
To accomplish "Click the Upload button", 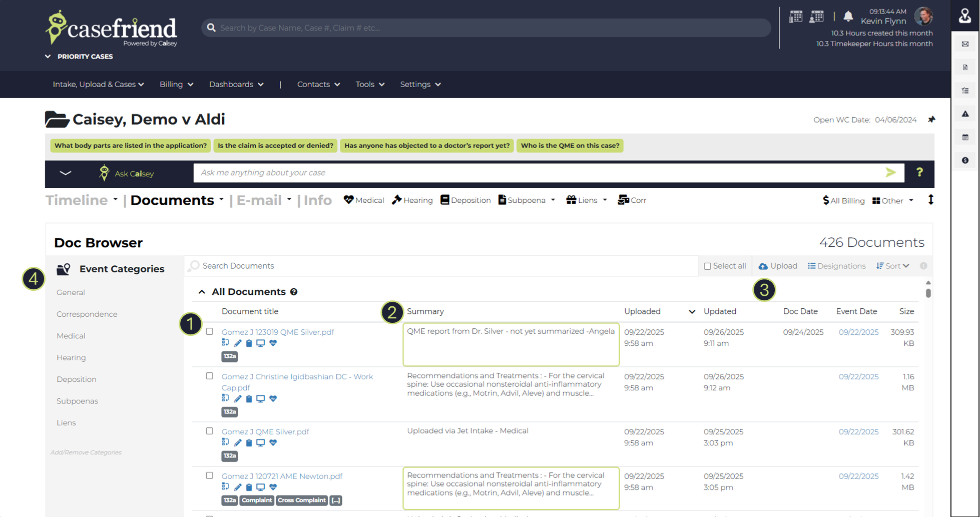I will [x=778, y=266].
